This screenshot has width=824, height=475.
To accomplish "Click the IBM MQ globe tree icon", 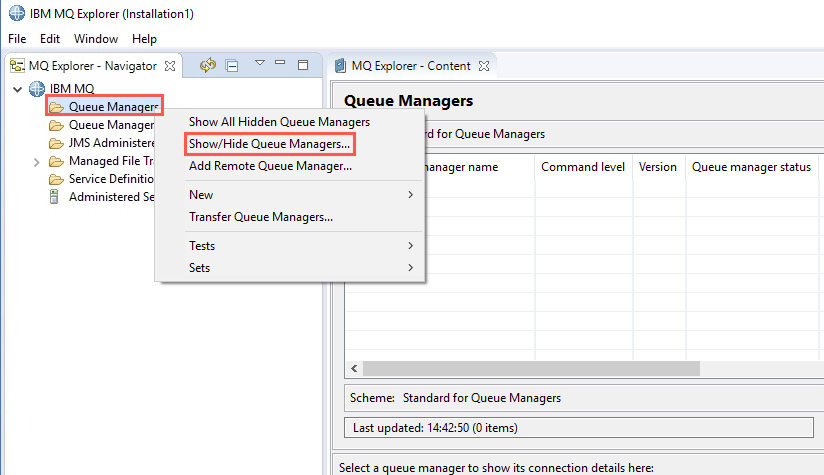I will (x=37, y=89).
